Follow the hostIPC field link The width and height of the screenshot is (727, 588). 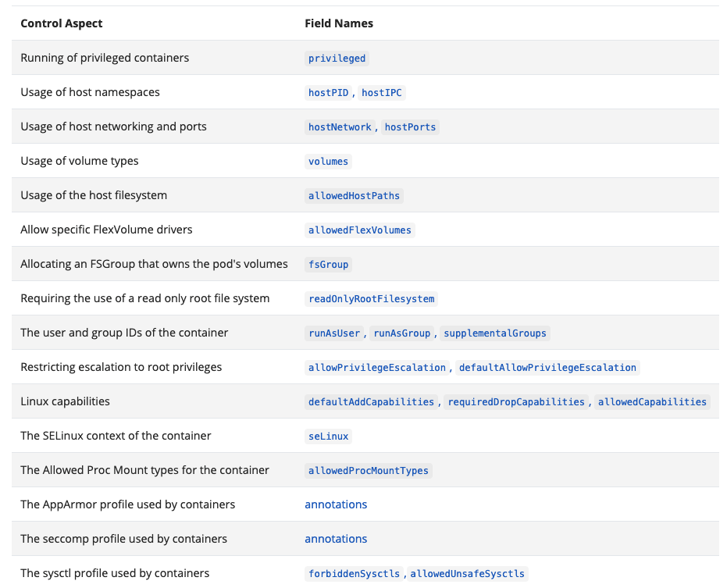[x=382, y=93]
